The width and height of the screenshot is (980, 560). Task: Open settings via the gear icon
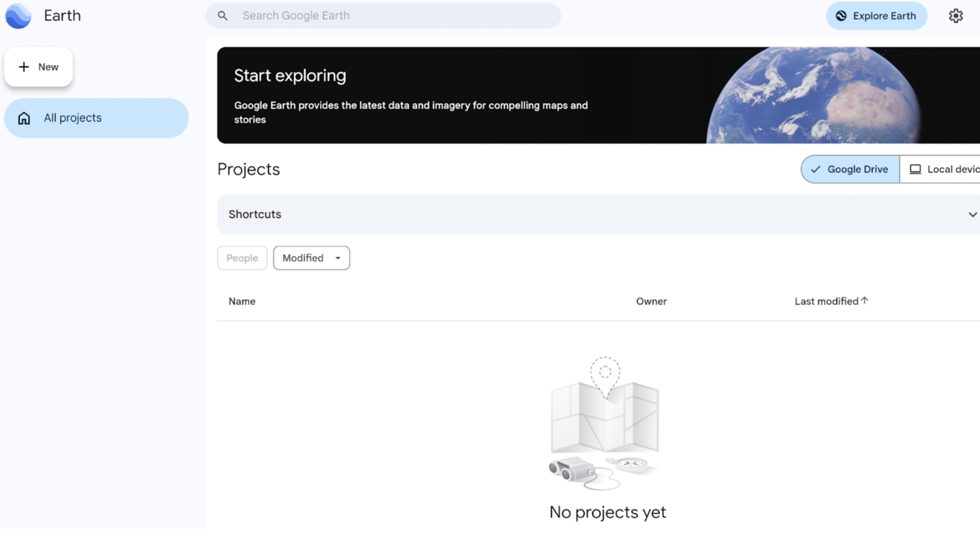click(x=956, y=16)
